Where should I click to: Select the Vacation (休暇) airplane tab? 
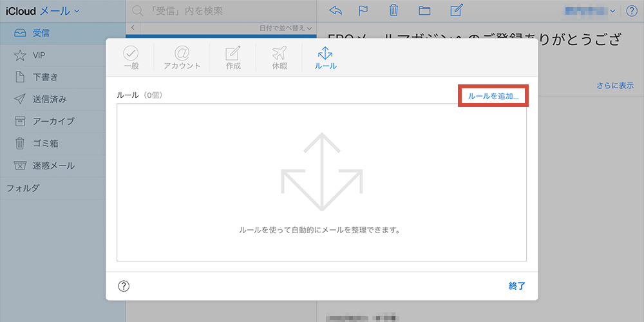(279, 57)
